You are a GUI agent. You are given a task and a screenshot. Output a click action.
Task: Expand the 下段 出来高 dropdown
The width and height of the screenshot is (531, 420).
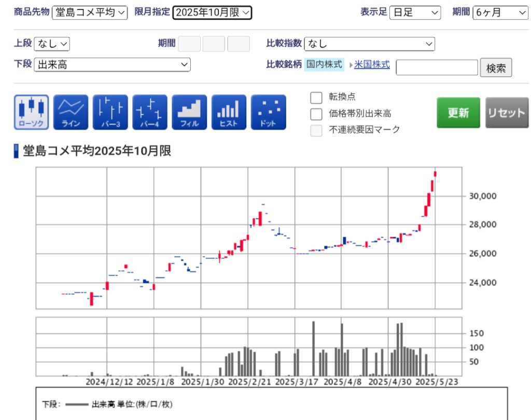point(112,65)
